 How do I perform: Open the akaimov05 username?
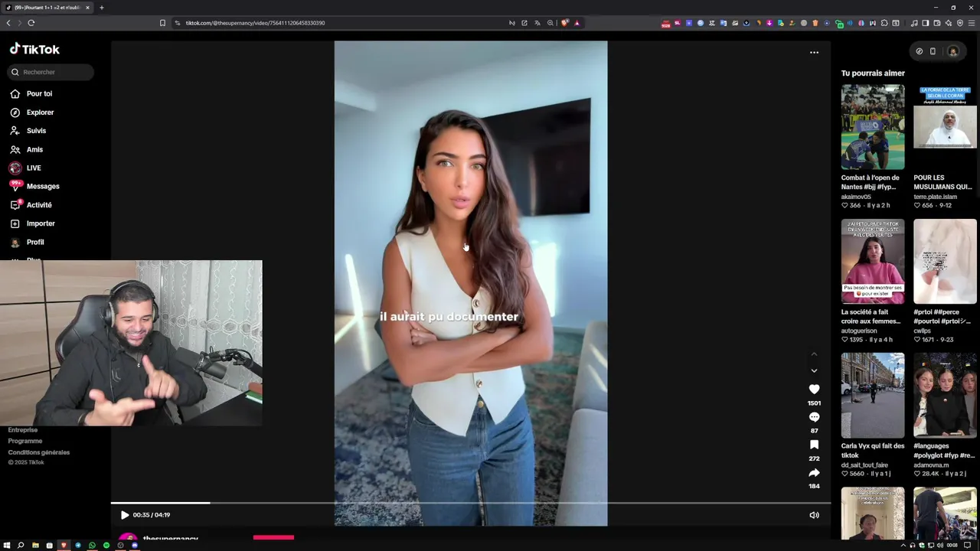pyautogui.click(x=856, y=197)
